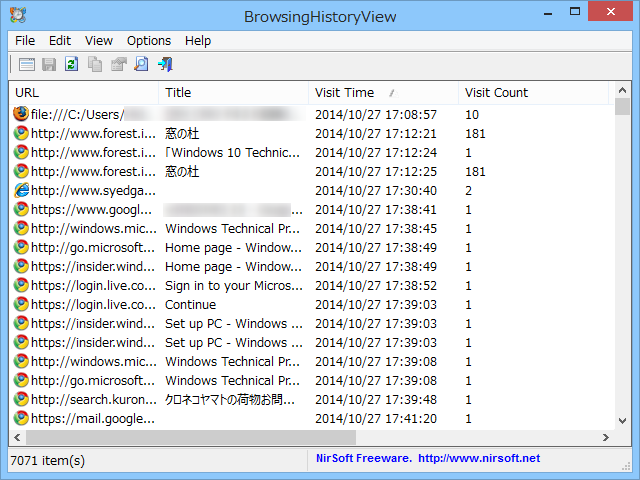Viewport: 640px width, 480px height.
Task: Select the http://www.syedga... URL cell
Action: pyautogui.click(x=93, y=191)
